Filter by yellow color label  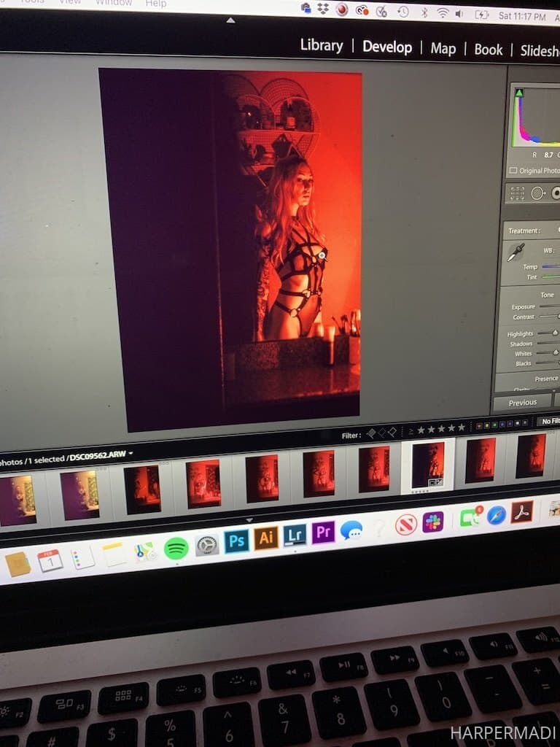(486, 425)
